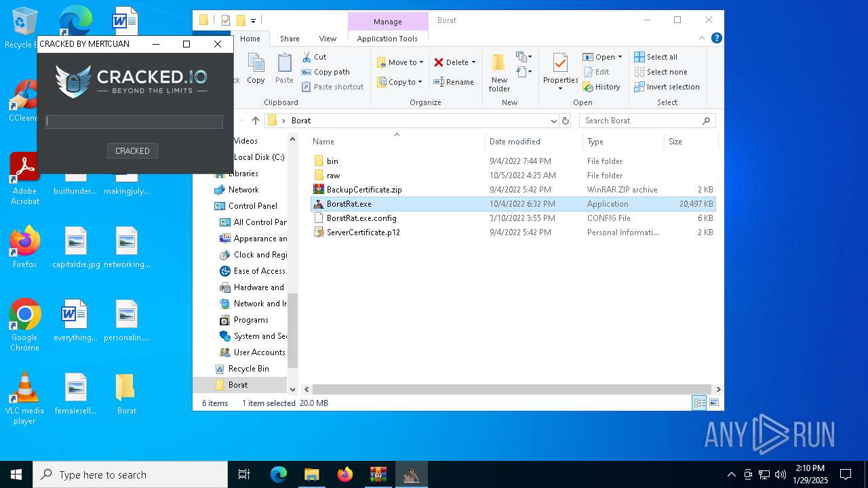The image size is (868, 488).
Task: Select the bin folder
Action: 513,161
